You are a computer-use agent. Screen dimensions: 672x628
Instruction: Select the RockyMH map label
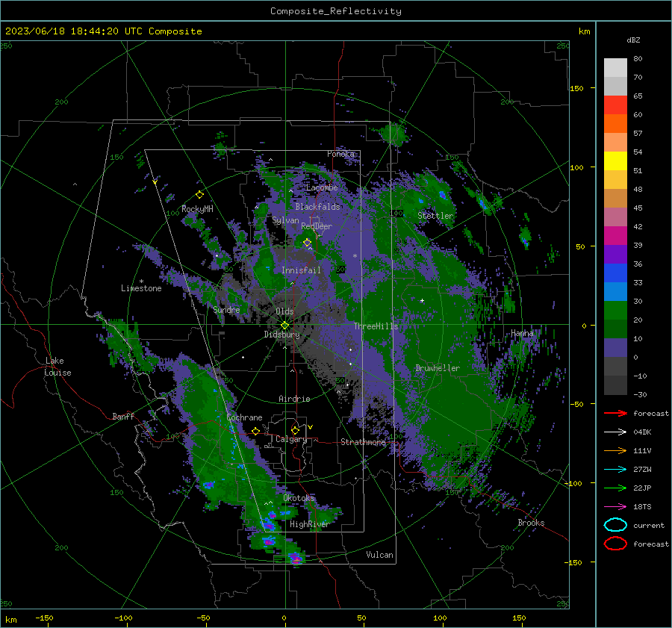point(197,209)
